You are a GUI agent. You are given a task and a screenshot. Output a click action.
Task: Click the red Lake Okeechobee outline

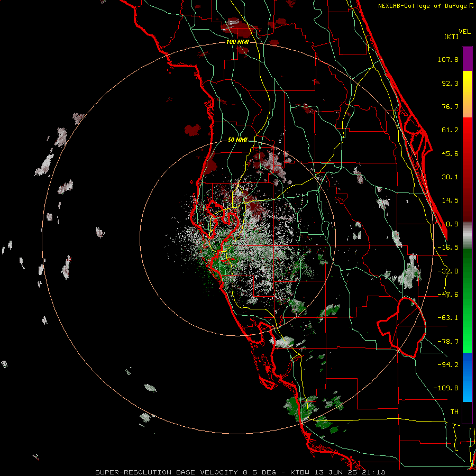(x=401, y=327)
